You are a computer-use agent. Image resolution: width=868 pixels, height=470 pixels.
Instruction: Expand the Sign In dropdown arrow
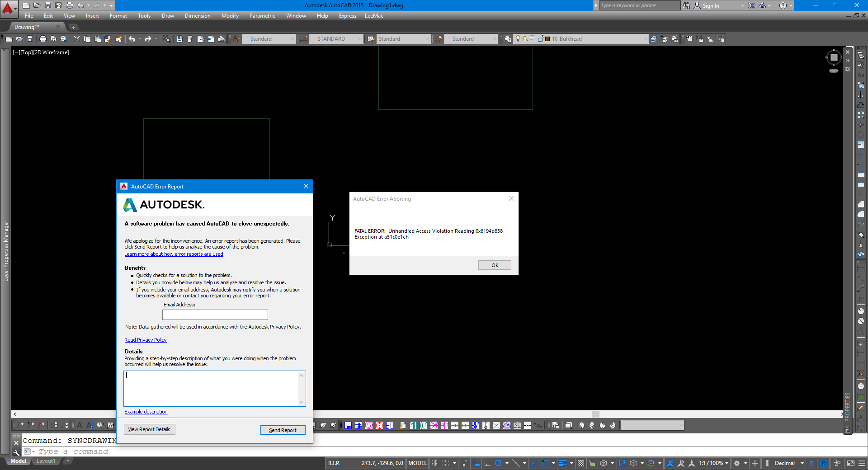point(742,5)
